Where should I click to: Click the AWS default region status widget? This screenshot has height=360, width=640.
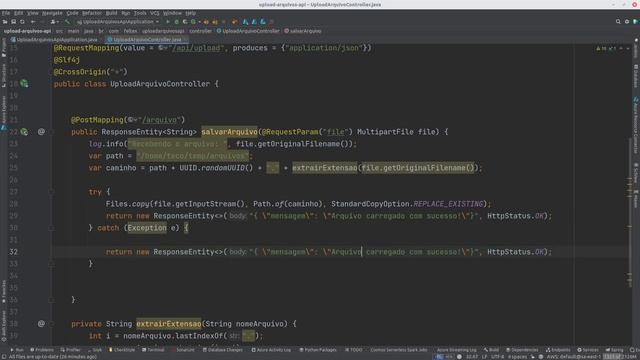click(x=573, y=357)
